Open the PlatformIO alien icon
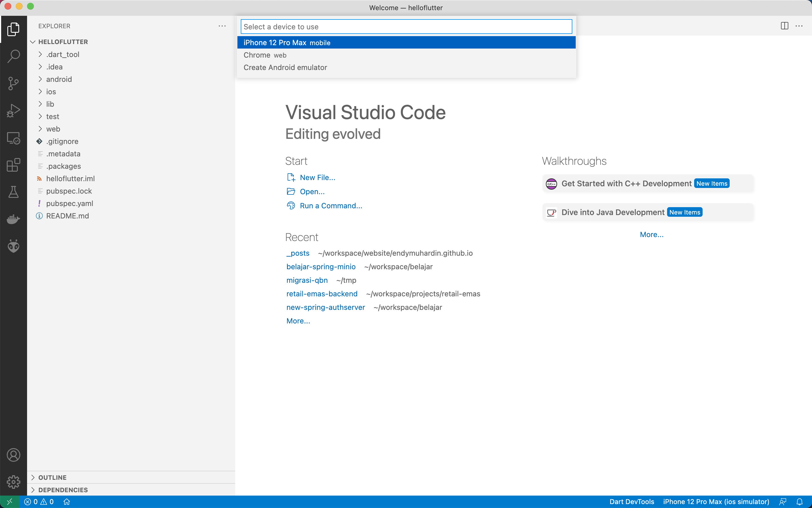The height and width of the screenshot is (508, 812). tap(14, 246)
